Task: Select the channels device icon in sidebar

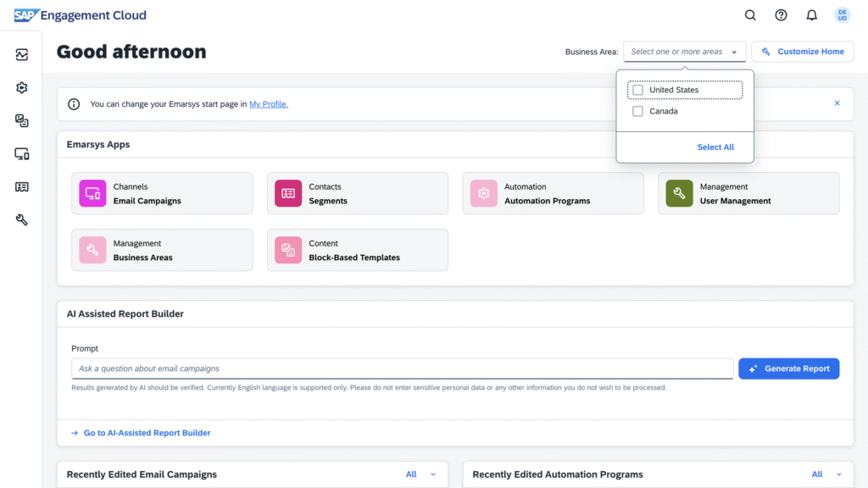Action: [x=22, y=154]
